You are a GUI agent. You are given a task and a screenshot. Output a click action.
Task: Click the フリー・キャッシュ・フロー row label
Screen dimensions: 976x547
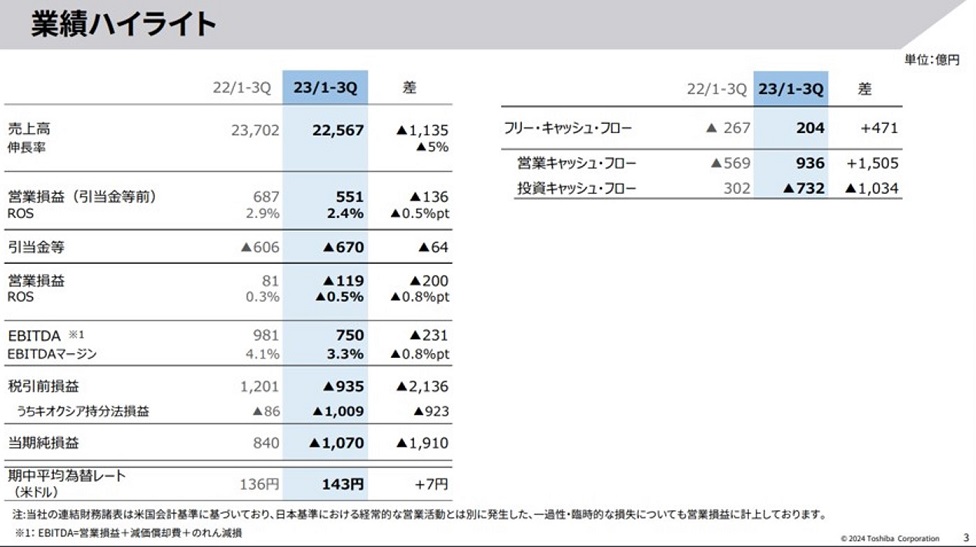pos(569,129)
